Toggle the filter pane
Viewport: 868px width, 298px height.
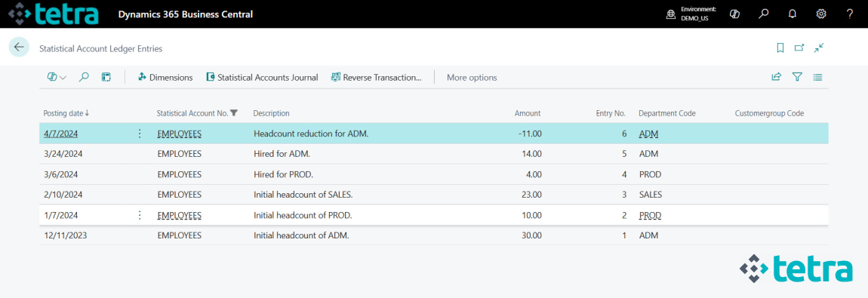point(797,78)
